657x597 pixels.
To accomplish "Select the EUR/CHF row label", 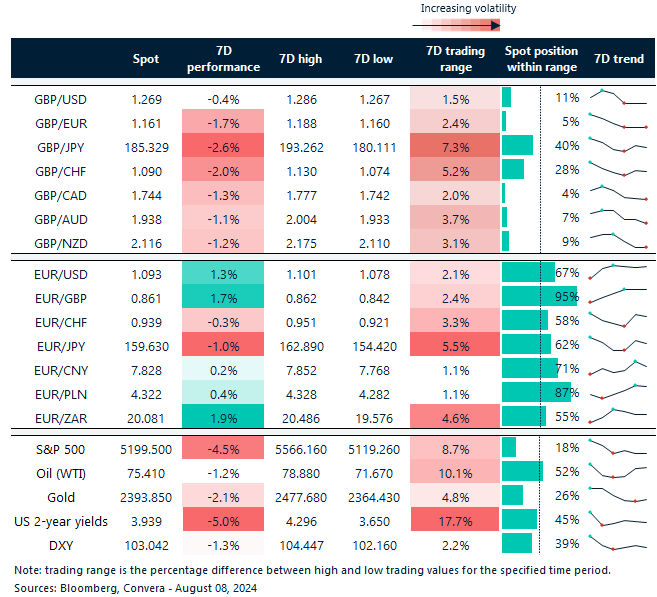I will click(x=61, y=323).
